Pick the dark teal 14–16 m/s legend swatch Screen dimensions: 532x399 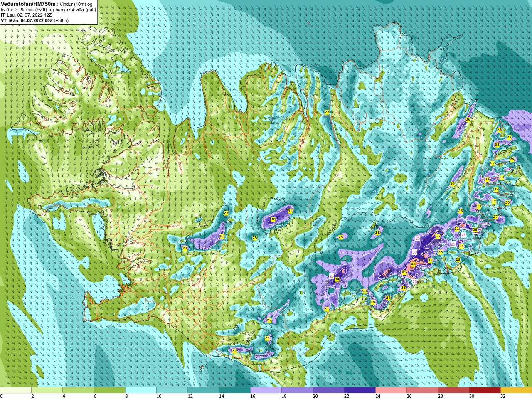(234, 390)
